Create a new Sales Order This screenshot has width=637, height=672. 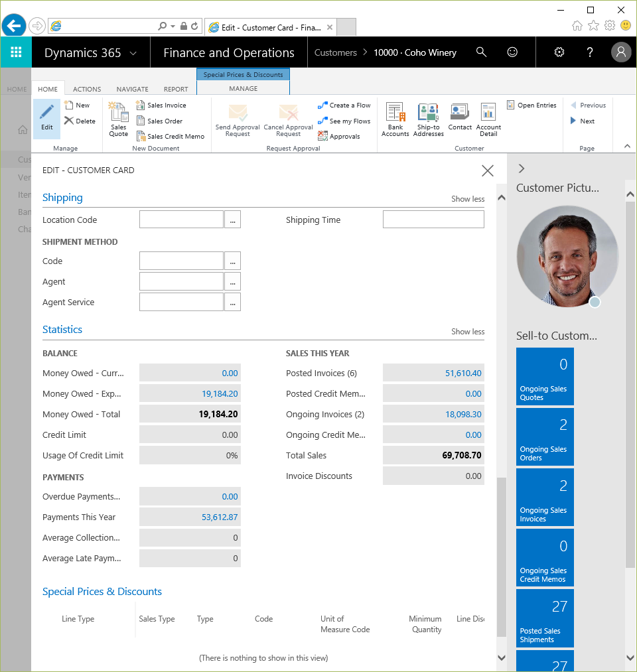[159, 121]
